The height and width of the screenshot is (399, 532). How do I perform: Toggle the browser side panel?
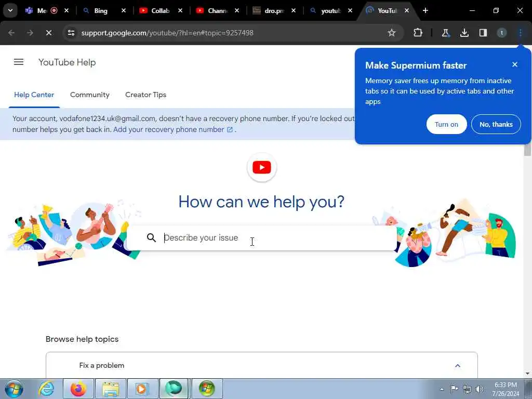[483, 33]
